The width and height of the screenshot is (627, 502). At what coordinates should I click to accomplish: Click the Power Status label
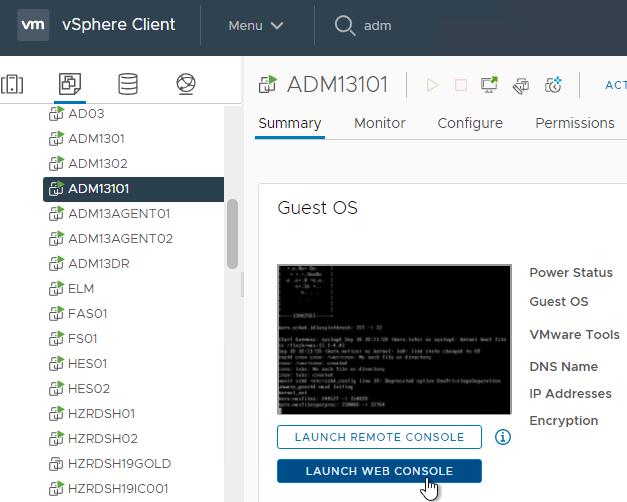(x=571, y=272)
